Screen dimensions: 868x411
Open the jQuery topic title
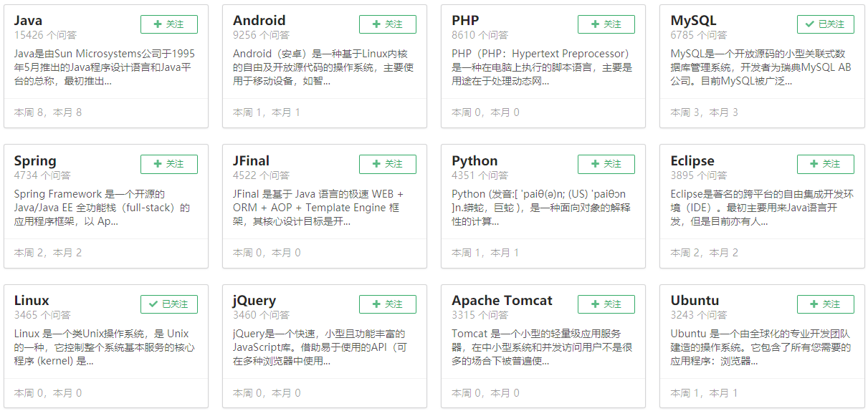(x=254, y=301)
